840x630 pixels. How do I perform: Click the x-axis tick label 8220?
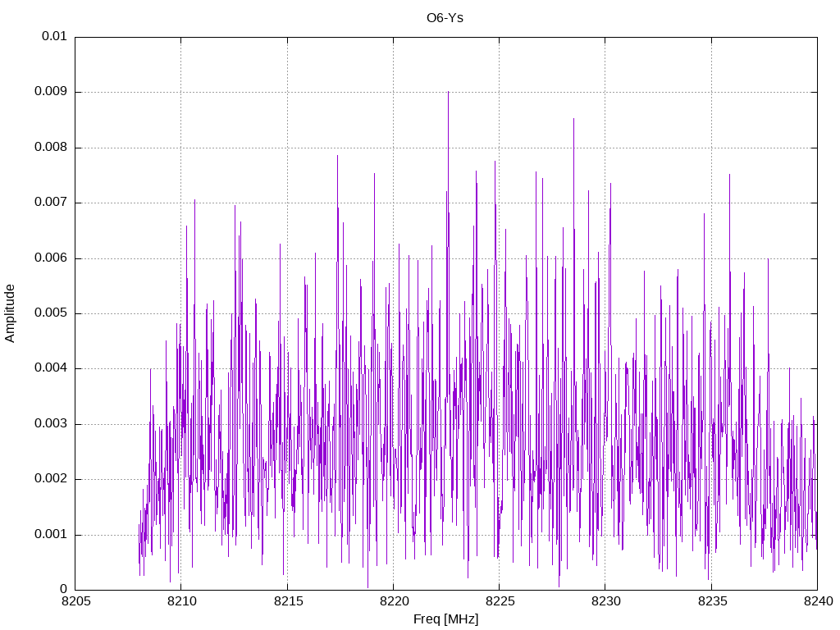tap(395, 601)
